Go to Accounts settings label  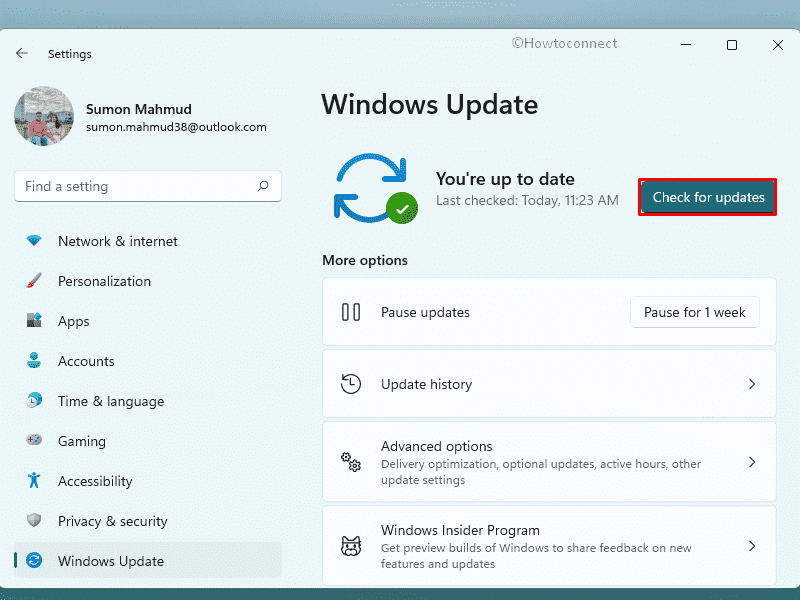click(x=86, y=361)
